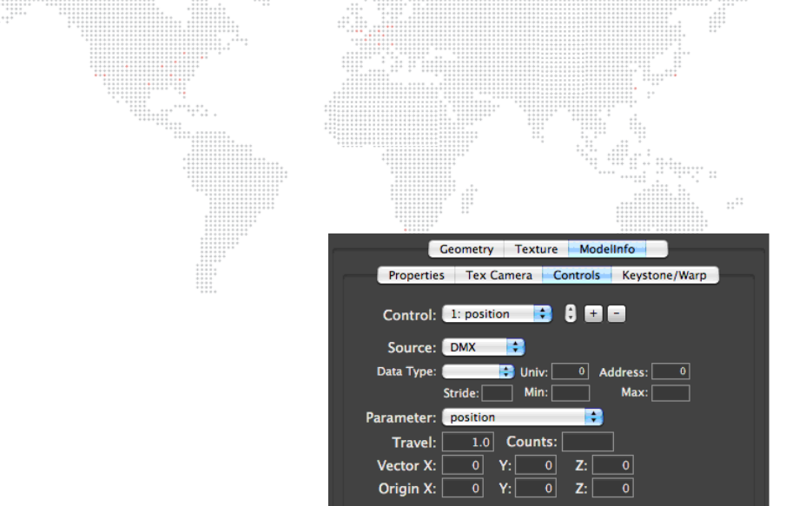812x506 pixels.
Task: Open the Source dropdown set to DMX
Action: click(x=484, y=347)
